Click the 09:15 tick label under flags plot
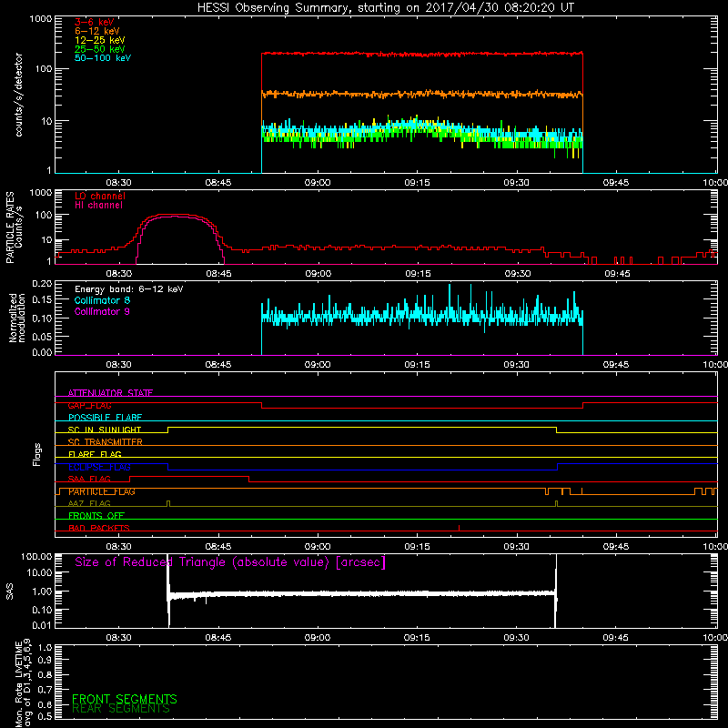Viewport: 728px width, 728px height. click(417, 547)
